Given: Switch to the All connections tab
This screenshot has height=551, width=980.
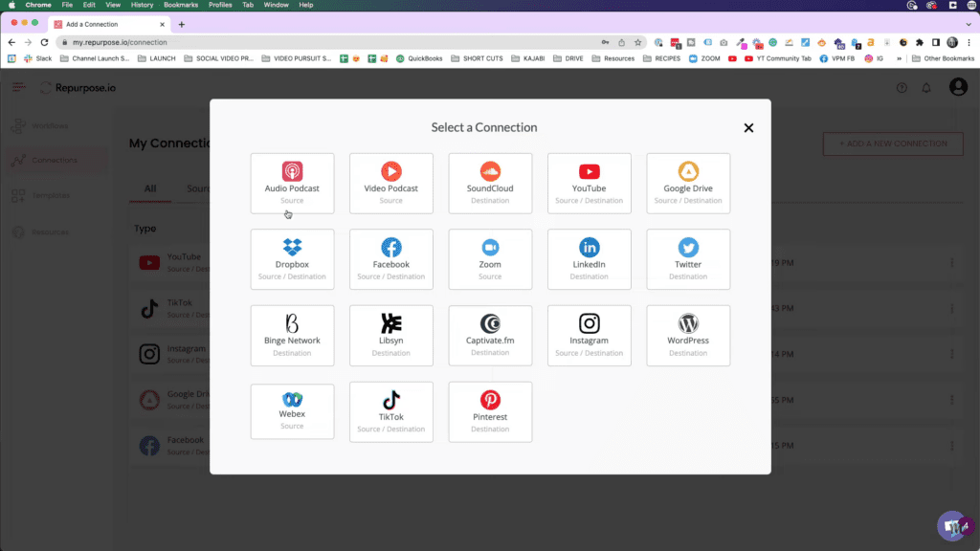Looking at the screenshot, I should pos(150,188).
